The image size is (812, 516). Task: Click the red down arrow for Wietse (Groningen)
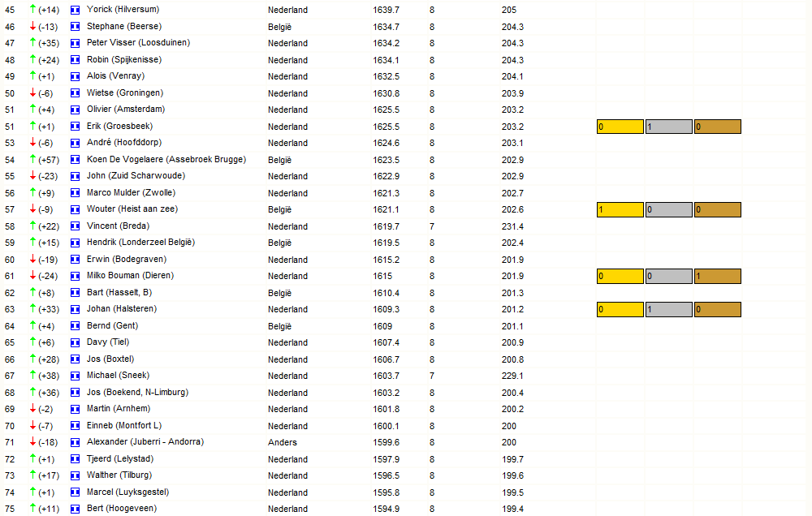[x=32, y=92]
